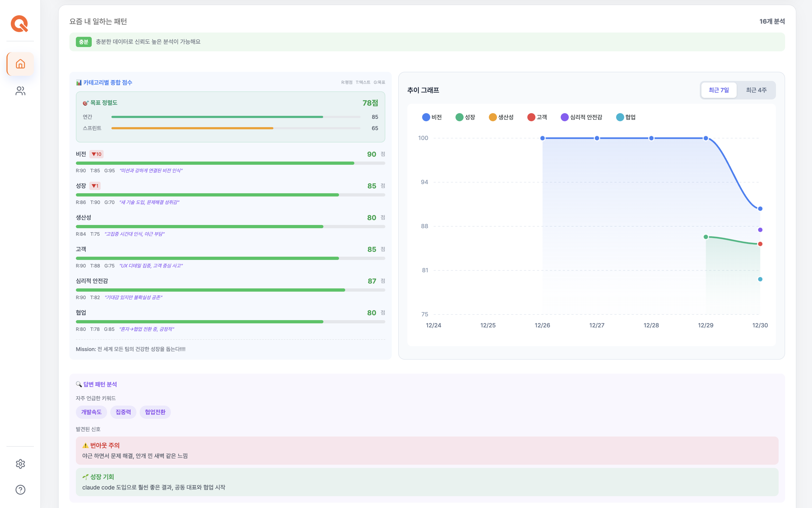Click the 성장 down-1 change badge
The width and height of the screenshot is (812, 508).
pos(95,186)
